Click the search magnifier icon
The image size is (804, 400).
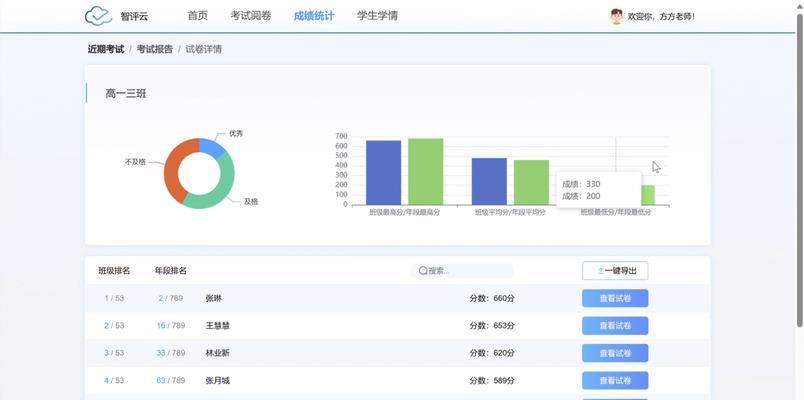[x=423, y=271]
